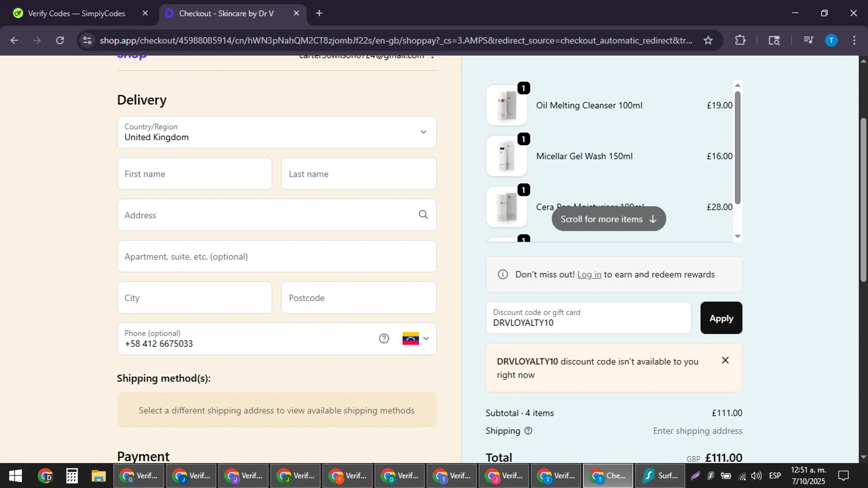Open File Explorer from the taskbar
Screen dimensions: 868x488
click(98, 476)
